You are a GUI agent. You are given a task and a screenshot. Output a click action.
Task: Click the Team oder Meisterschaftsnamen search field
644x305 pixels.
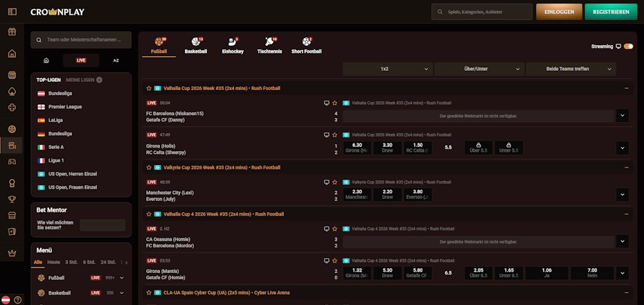coord(81,40)
